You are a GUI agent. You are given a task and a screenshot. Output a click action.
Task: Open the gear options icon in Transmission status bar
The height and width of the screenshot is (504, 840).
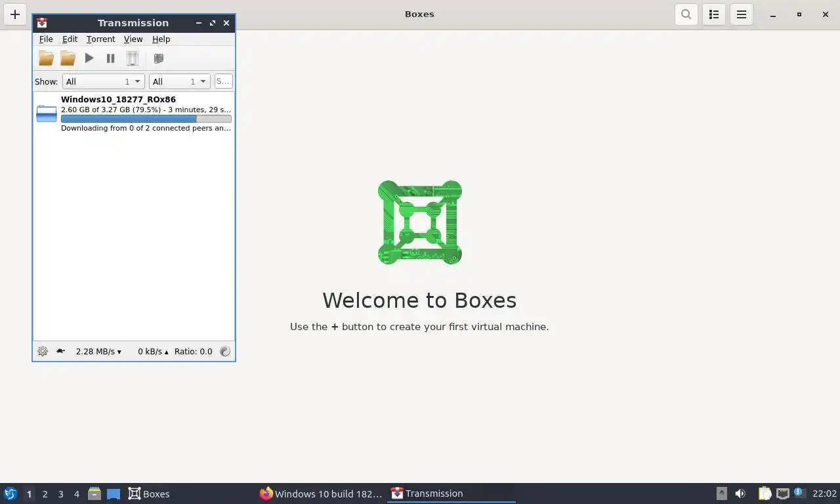pyautogui.click(x=43, y=351)
